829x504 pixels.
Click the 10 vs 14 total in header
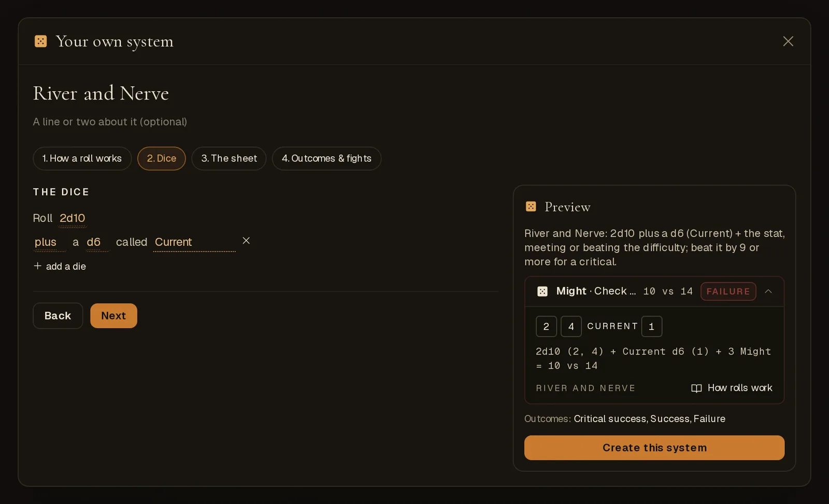point(668,291)
